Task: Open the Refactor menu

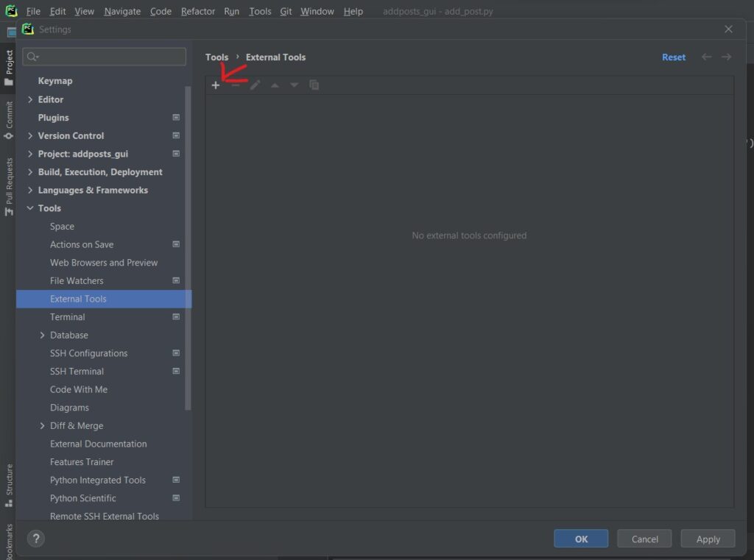Action: click(x=198, y=11)
